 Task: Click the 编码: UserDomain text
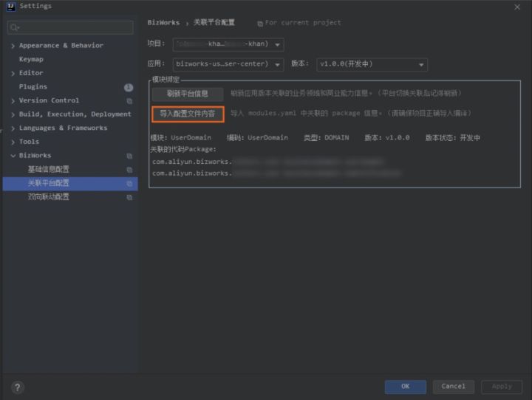pyautogui.click(x=258, y=137)
